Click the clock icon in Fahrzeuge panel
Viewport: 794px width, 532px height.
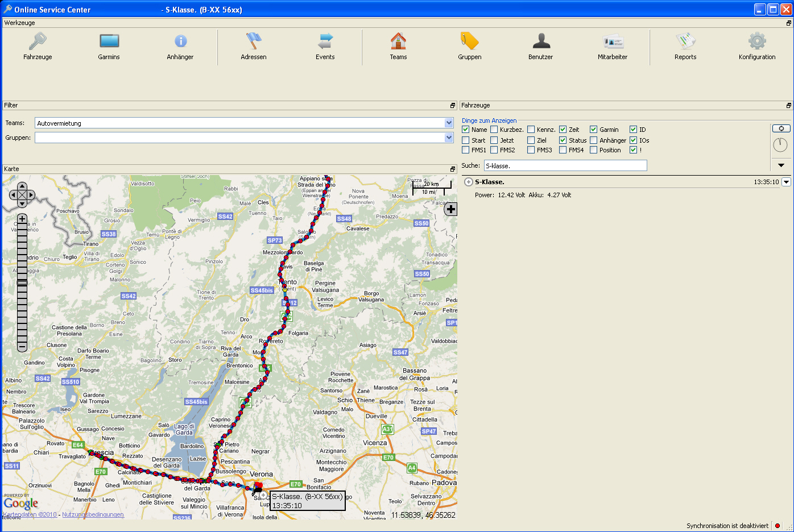[780, 145]
